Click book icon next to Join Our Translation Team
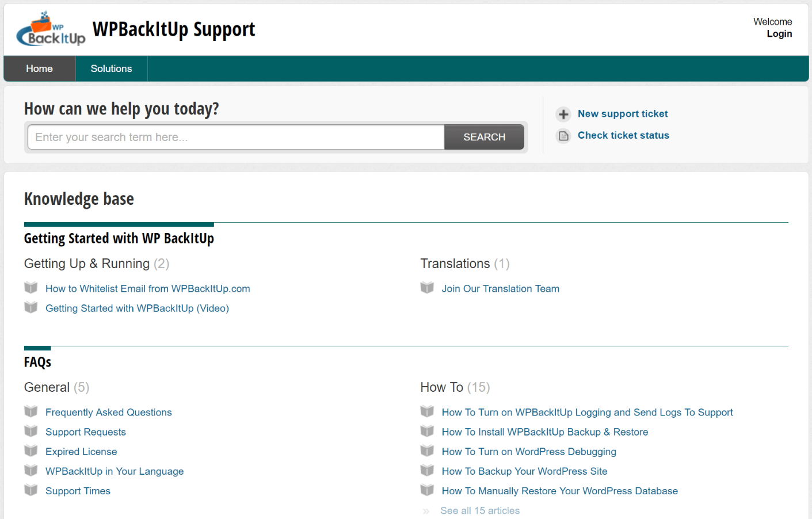This screenshot has width=812, height=519. pyautogui.click(x=427, y=288)
